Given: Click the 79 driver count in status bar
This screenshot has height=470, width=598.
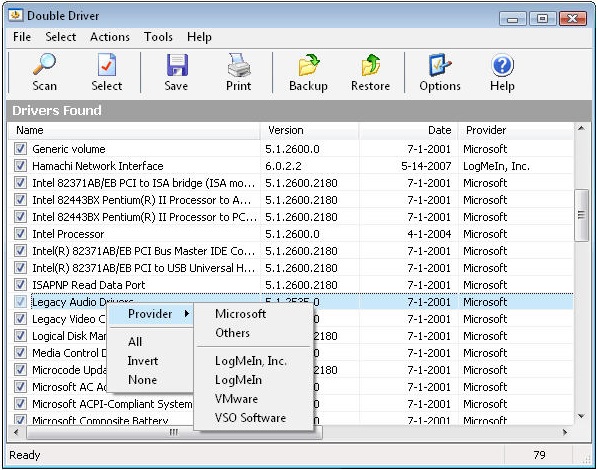Looking at the screenshot, I should (539, 455).
